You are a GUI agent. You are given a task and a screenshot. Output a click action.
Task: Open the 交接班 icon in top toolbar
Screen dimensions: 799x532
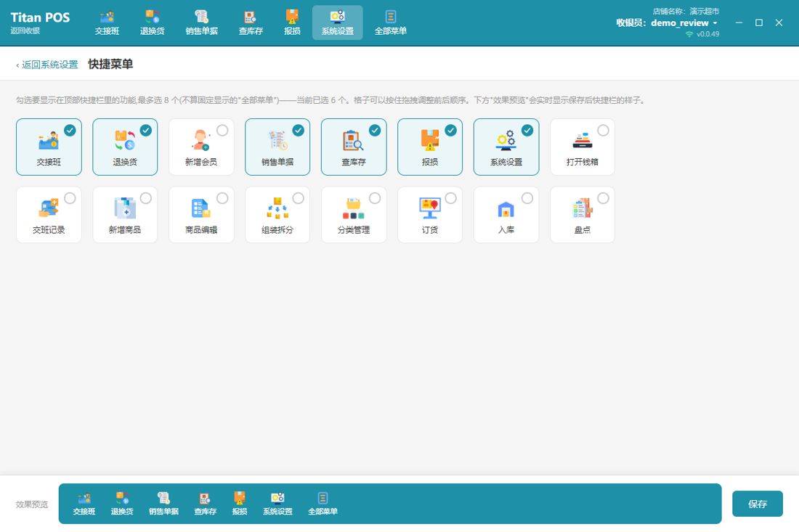[x=107, y=23]
